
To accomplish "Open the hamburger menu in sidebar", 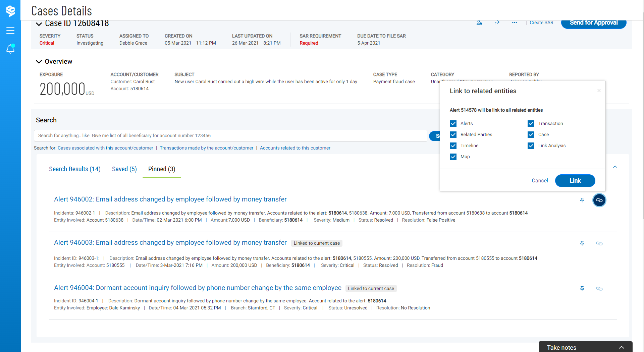I will pyautogui.click(x=10, y=31).
